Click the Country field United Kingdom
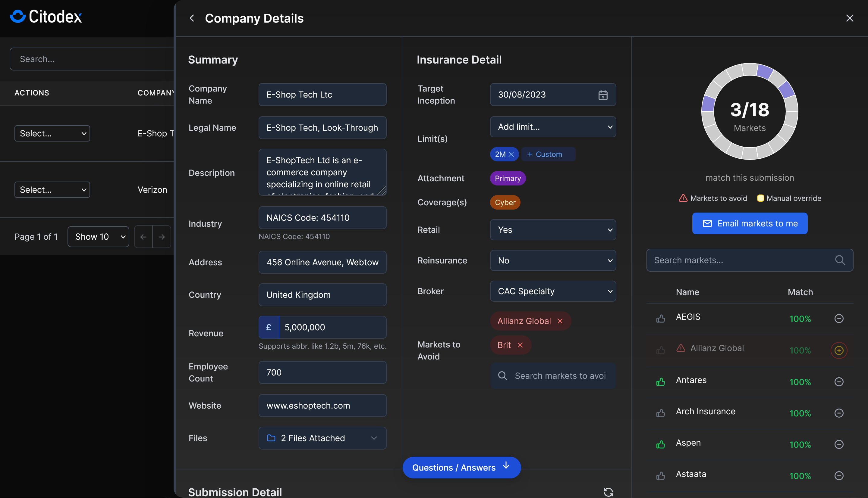This screenshot has width=868, height=498. [322, 295]
